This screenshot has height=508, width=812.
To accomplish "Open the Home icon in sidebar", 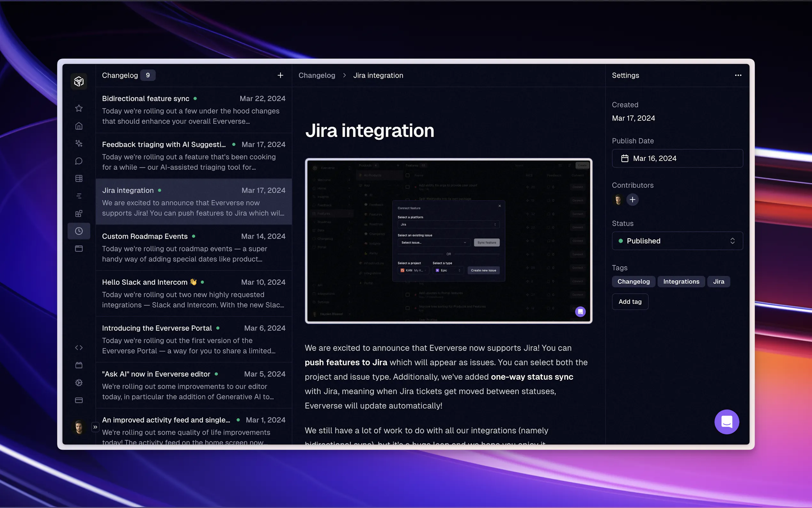I will pyautogui.click(x=79, y=126).
